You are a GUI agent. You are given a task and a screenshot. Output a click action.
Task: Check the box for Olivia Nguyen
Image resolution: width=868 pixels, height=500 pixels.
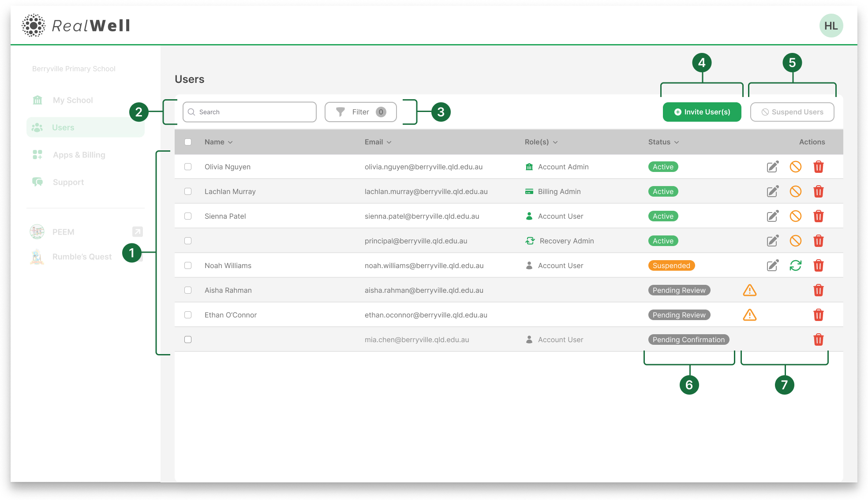(x=188, y=167)
